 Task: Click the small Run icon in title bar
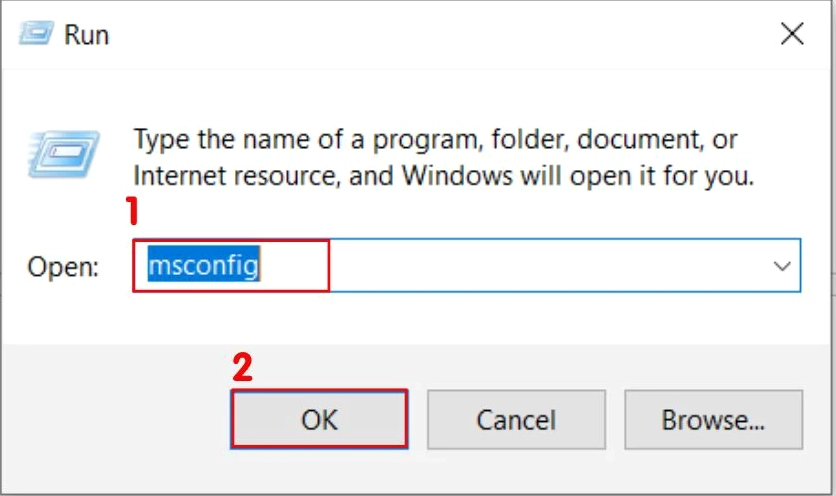(34, 33)
